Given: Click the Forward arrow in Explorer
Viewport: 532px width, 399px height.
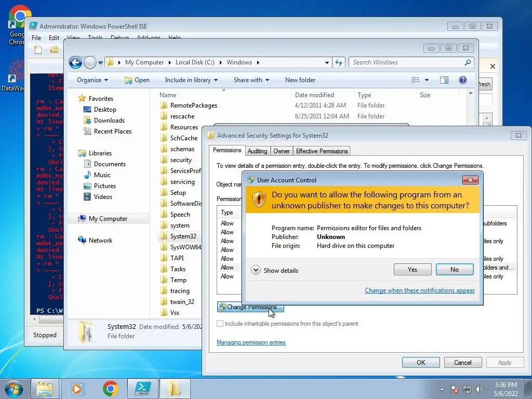Looking at the screenshot, I should (90, 62).
